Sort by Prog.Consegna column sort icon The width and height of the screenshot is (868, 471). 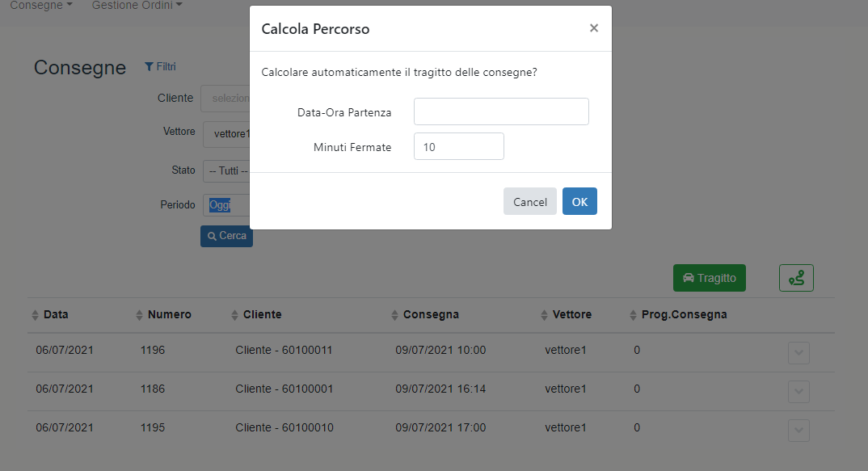[633, 315]
